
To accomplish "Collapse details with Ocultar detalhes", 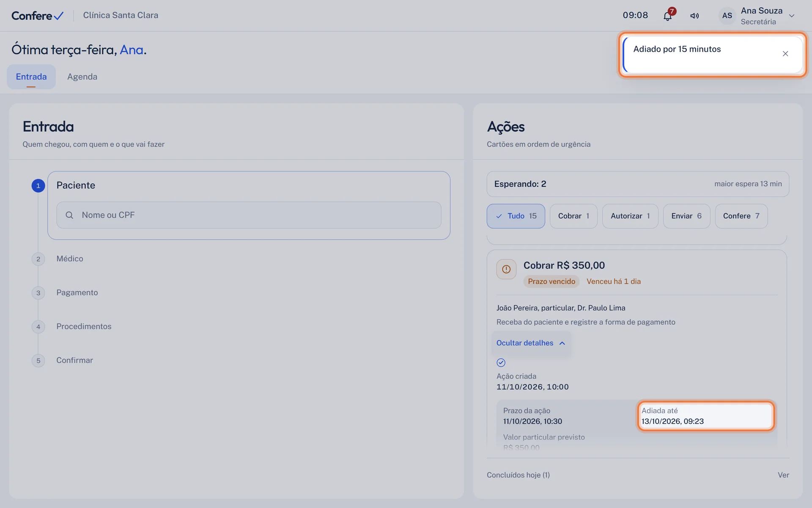I will pyautogui.click(x=531, y=343).
